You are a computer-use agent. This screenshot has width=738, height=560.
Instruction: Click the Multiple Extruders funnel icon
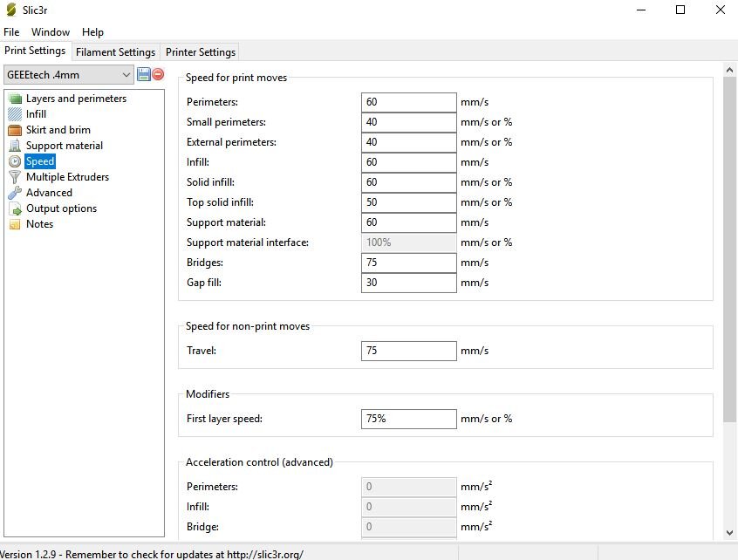pyautogui.click(x=15, y=177)
